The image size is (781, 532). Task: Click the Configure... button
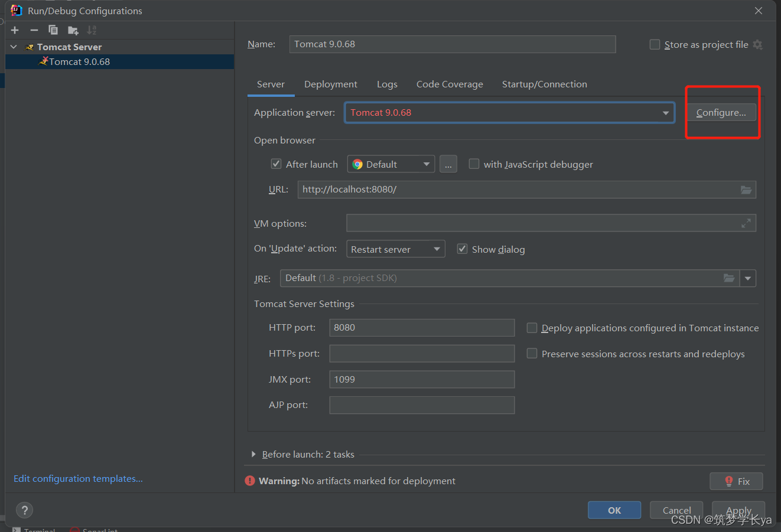(721, 112)
